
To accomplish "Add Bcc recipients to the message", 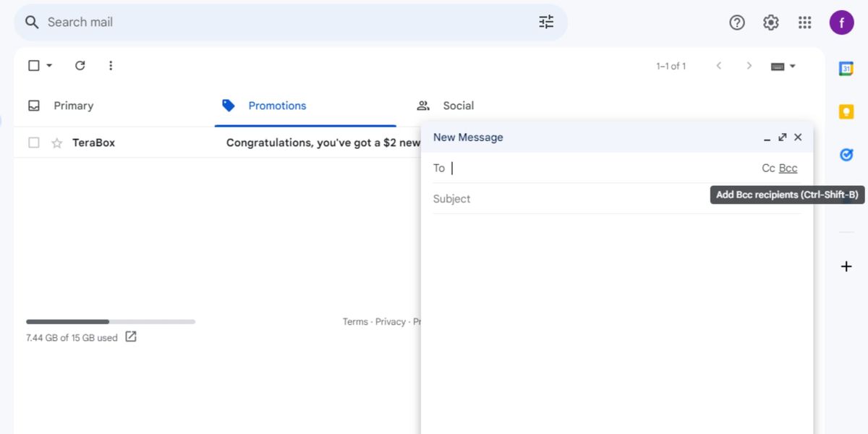I will coord(788,168).
